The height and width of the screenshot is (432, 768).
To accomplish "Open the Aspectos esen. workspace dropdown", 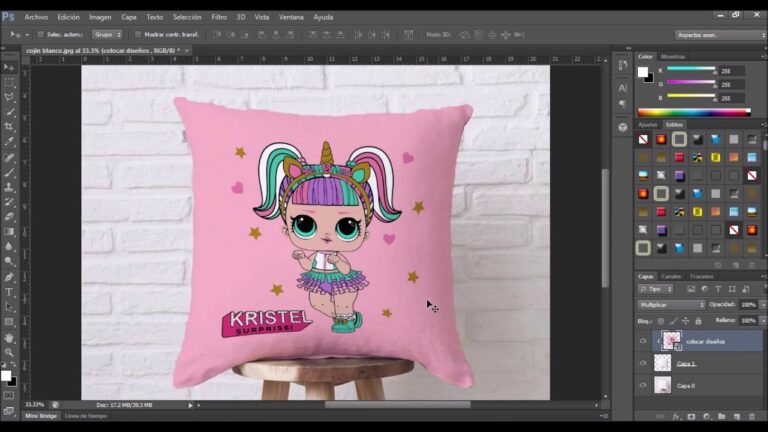I will coord(720,35).
